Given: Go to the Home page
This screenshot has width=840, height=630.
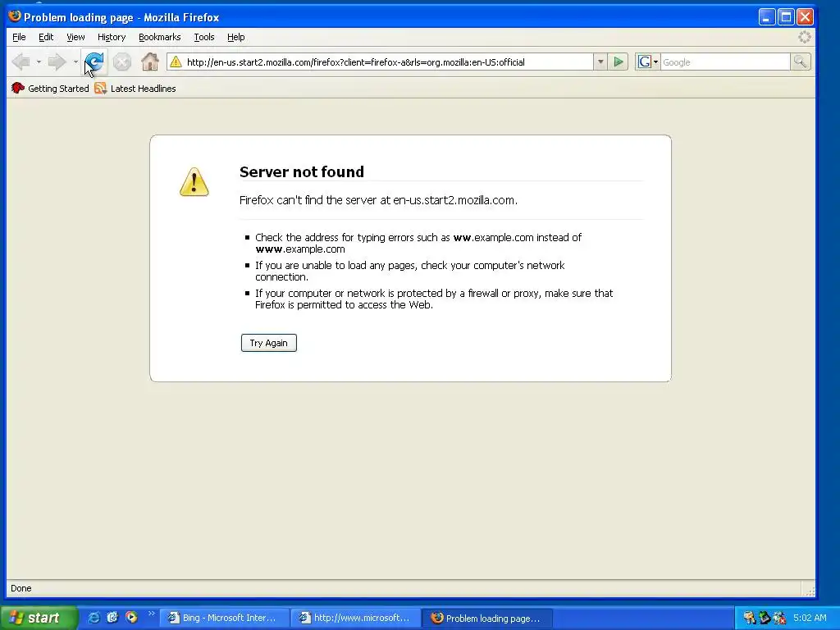Looking at the screenshot, I should tap(150, 62).
